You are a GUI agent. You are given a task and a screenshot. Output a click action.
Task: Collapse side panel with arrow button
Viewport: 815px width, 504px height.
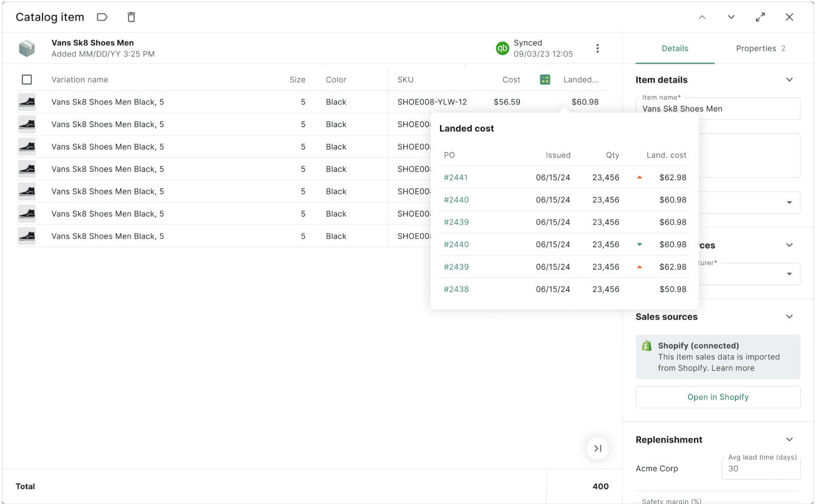(598, 449)
